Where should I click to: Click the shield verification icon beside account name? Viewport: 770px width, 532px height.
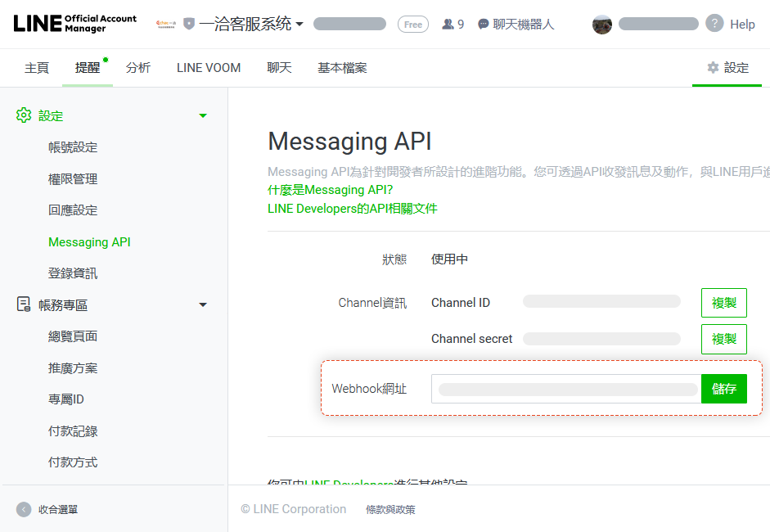point(189,23)
